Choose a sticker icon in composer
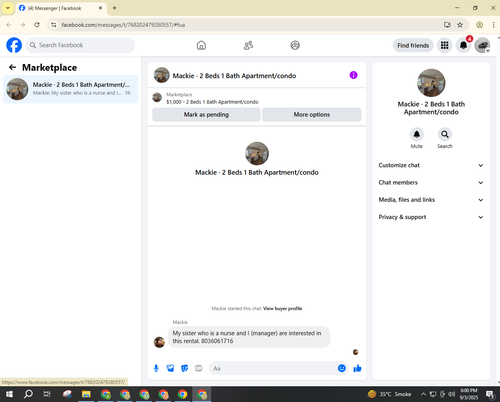 [x=184, y=368]
